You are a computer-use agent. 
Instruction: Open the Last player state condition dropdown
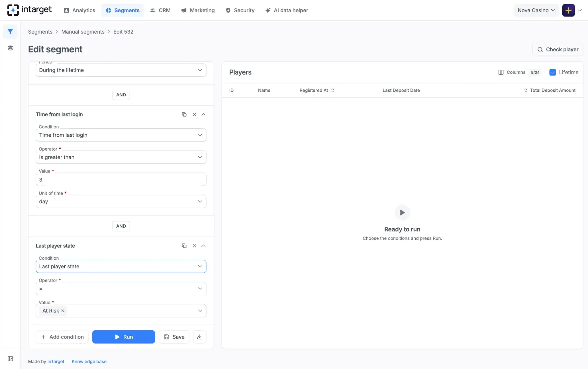point(121,266)
